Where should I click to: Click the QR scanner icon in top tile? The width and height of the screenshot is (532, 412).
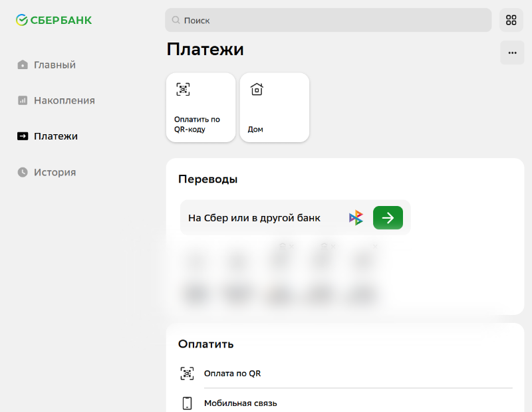pyautogui.click(x=183, y=90)
